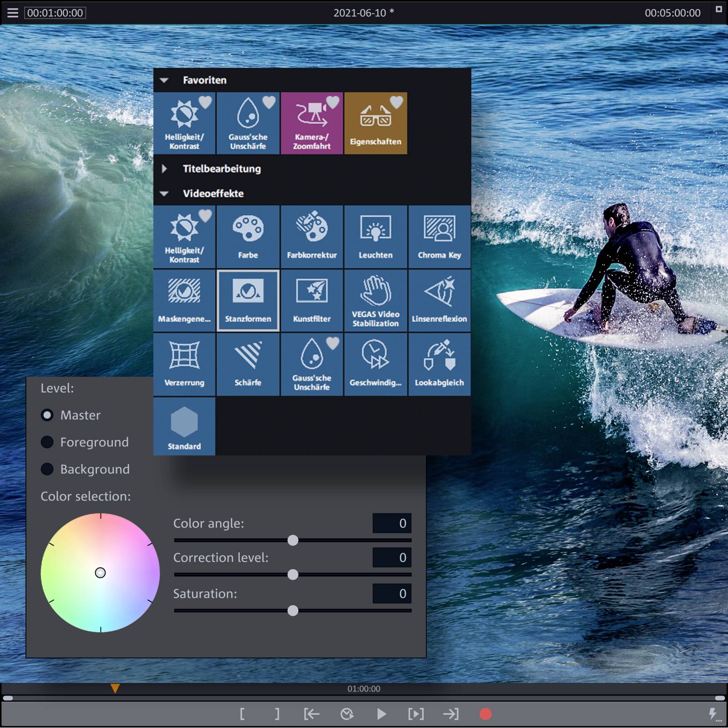This screenshot has width=728, height=728.
Task: Choose the Linsenreflexion effect
Action: pos(439,299)
